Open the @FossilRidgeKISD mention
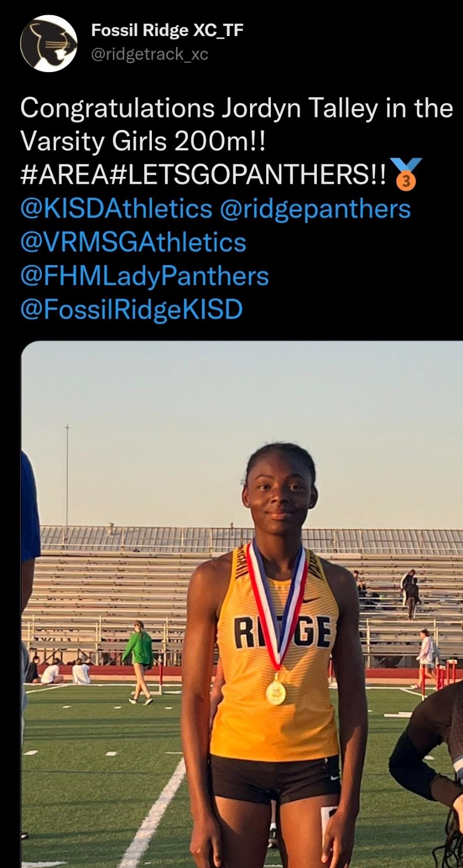 point(132,310)
